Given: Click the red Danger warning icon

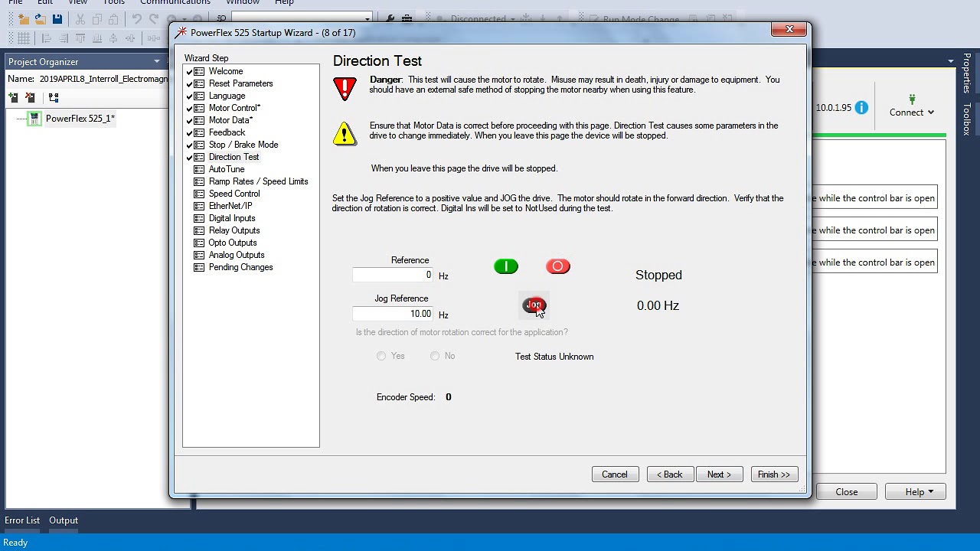Looking at the screenshot, I should click(345, 88).
